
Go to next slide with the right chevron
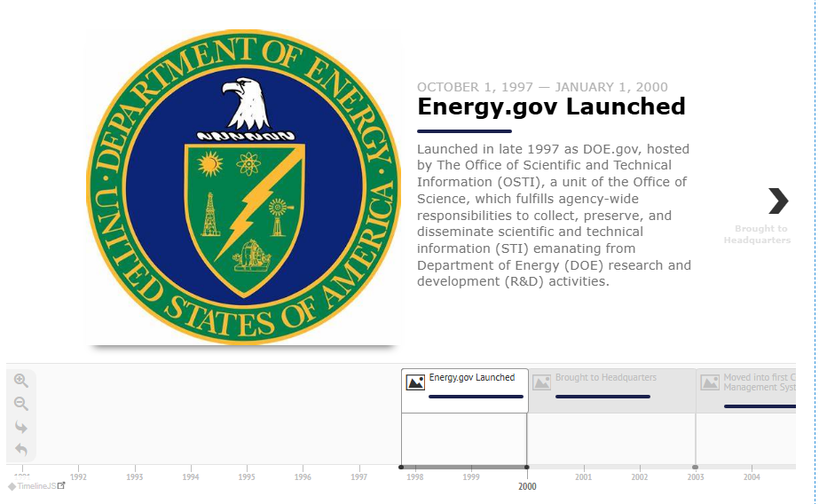(x=777, y=201)
